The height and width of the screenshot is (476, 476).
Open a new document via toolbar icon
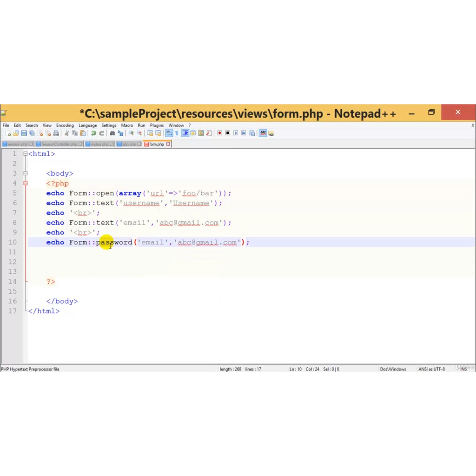[9, 133]
